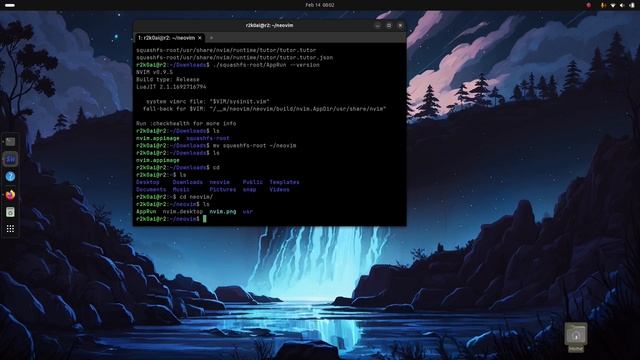
Task: Click 'nvim.png' file in ls output
Action: 223,211
